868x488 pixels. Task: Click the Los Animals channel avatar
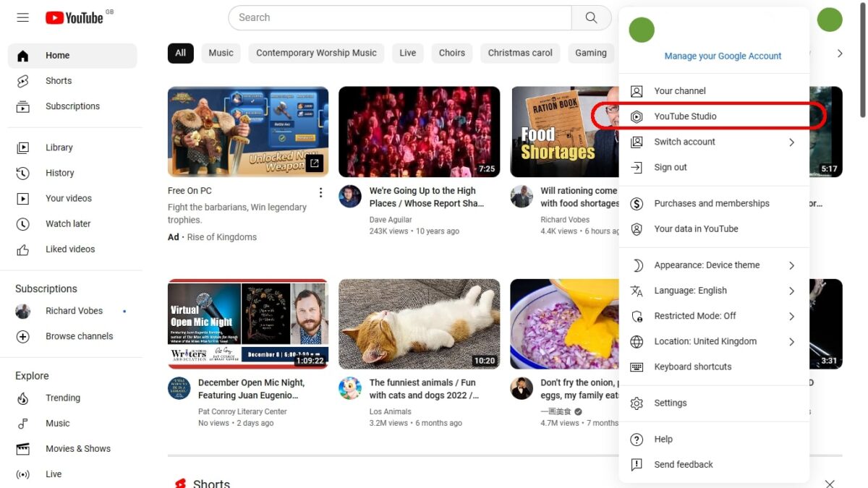(350, 388)
